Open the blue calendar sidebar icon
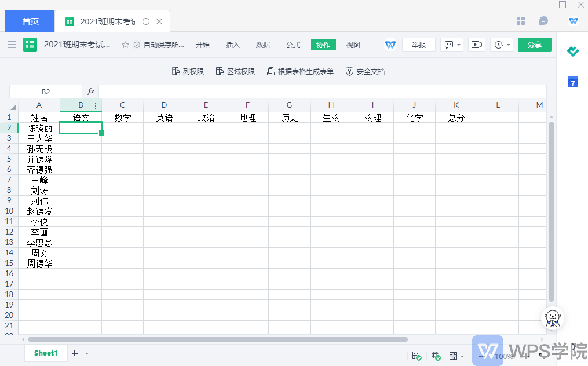Image resolution: width=588 pixels, height=366 pixels. tap(572, 82)
